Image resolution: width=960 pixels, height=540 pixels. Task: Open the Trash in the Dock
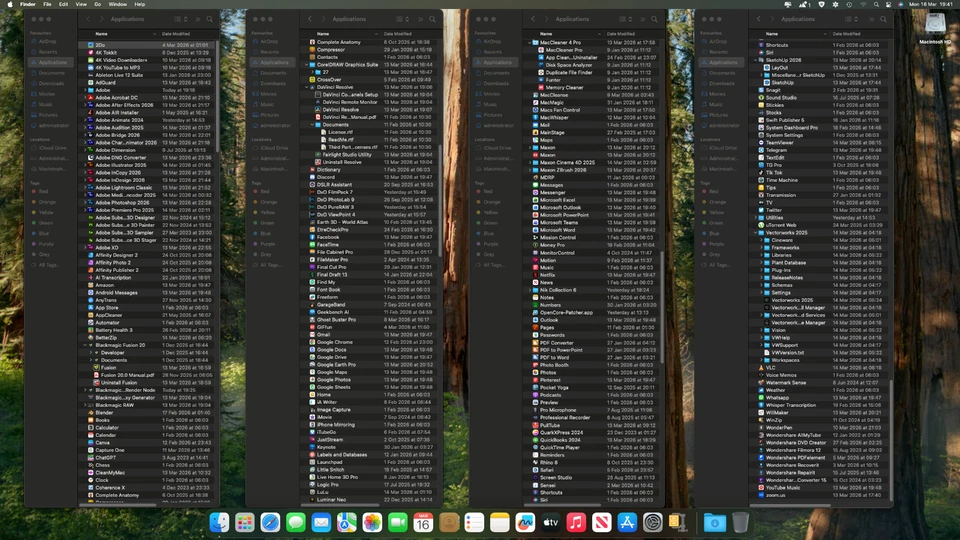[x=740, y=522]
